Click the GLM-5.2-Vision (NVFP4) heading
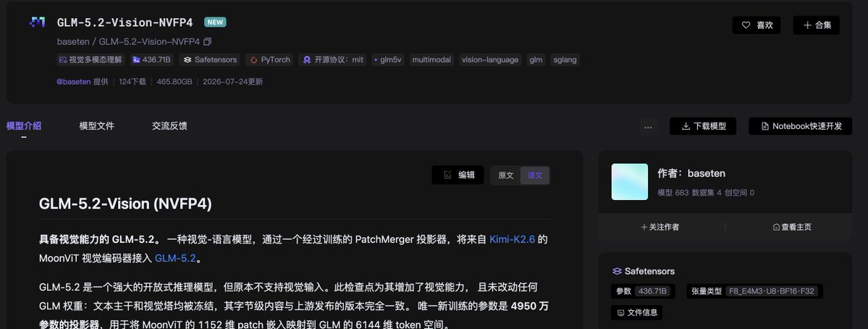This screenshot has height=329, width=868. (125, 204)
